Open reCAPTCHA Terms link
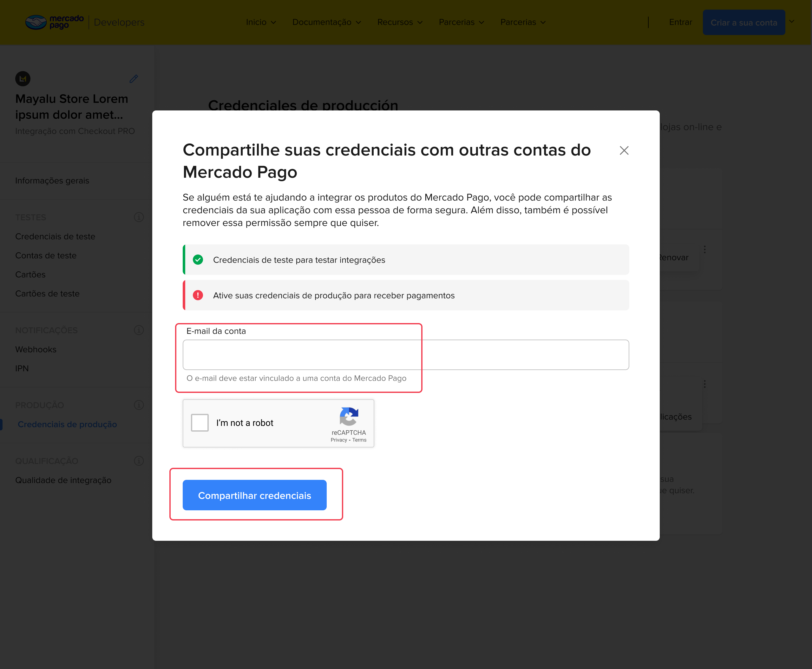 (359, 440)
